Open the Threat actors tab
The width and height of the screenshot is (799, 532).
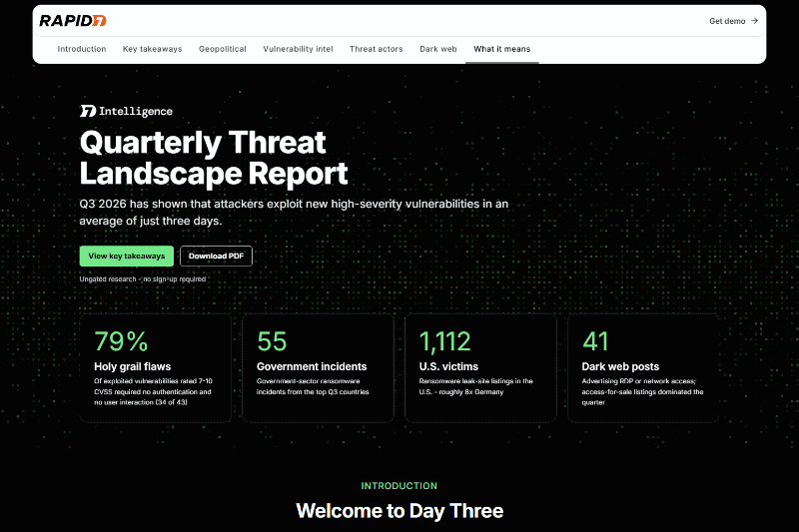[377, 49]
